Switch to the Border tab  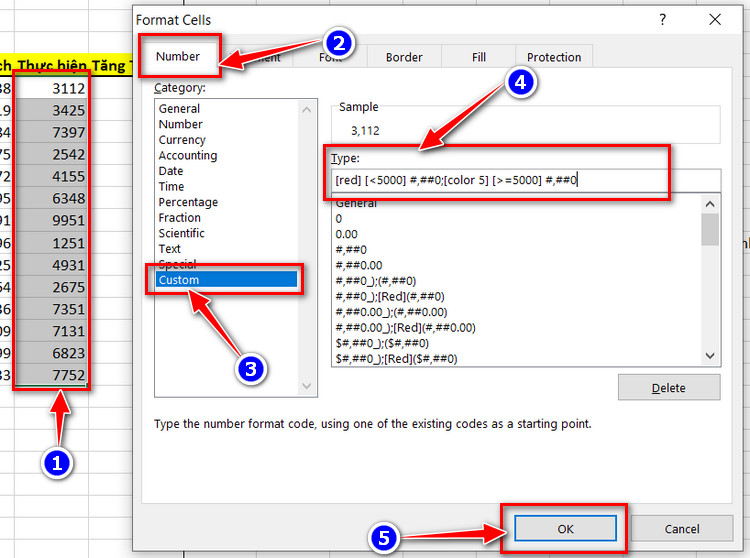pyautogui.click(x=404, y=57)
